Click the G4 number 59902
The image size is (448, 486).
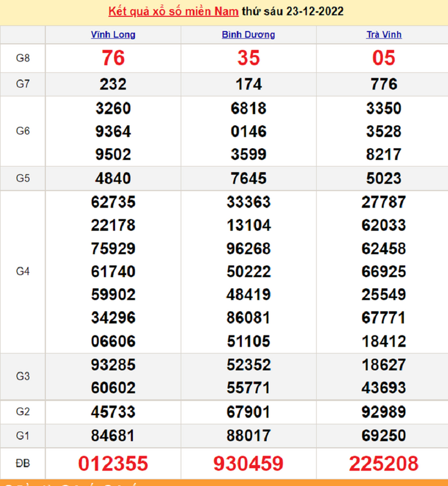(x=113, y=295)
